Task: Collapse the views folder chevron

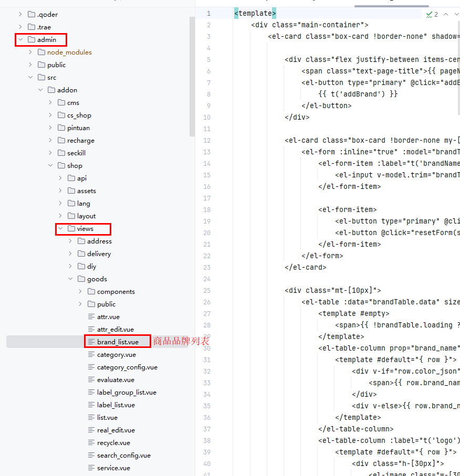Action: click(60, 229)
